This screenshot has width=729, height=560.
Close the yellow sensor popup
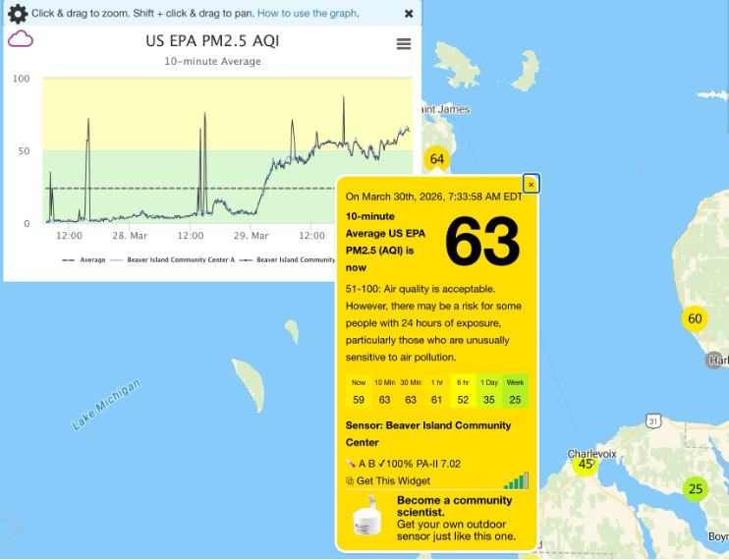531,184
